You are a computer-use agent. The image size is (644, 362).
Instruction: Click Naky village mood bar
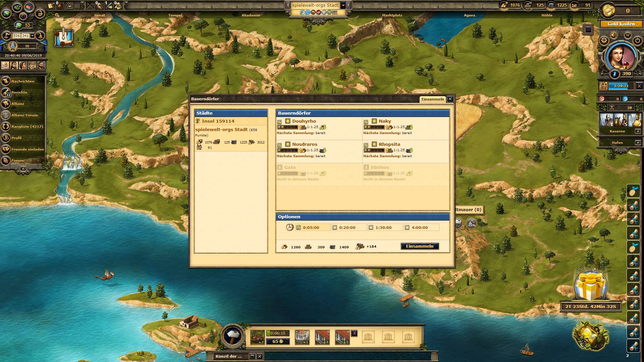coord(374,127)
